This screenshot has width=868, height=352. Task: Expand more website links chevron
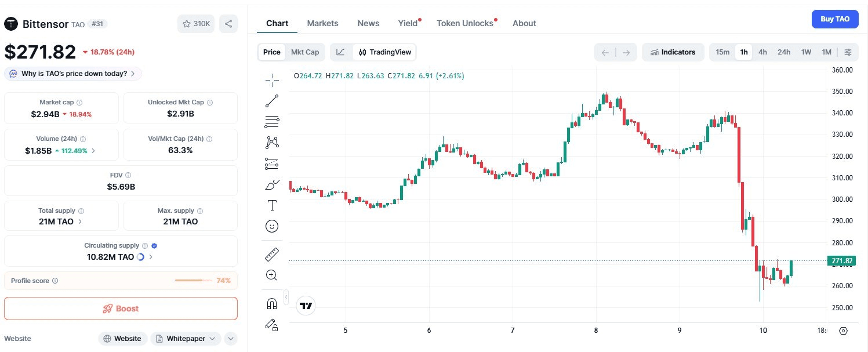point(230,339)
